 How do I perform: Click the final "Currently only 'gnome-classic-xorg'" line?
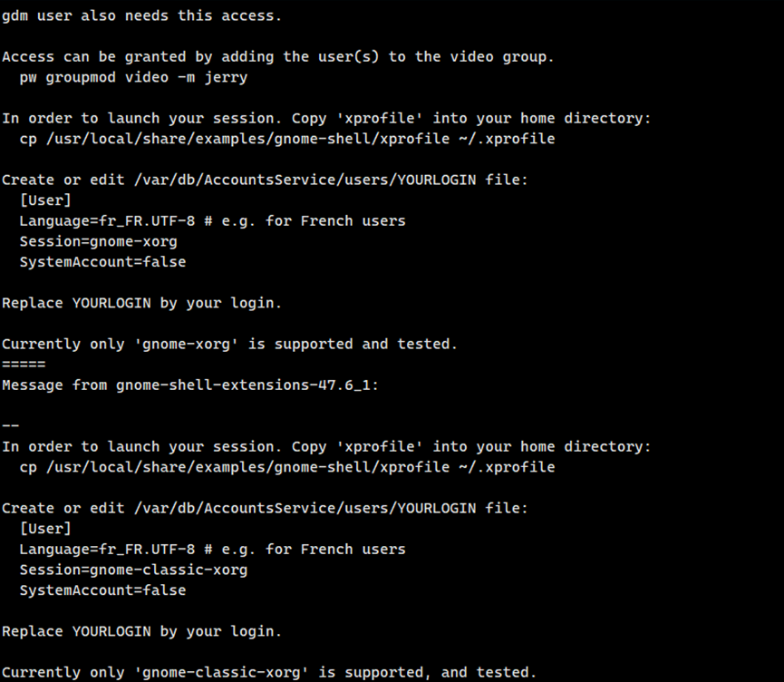point(269,672)
